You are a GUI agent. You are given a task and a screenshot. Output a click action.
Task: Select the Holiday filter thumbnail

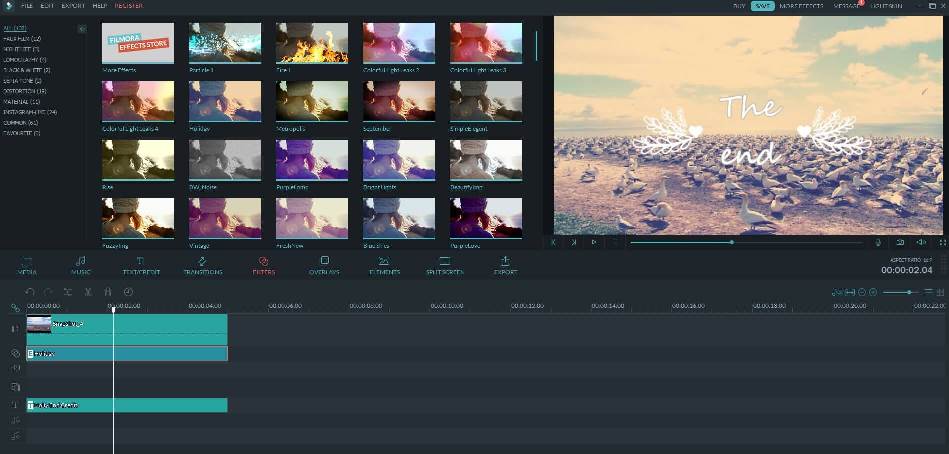[225, 102]
